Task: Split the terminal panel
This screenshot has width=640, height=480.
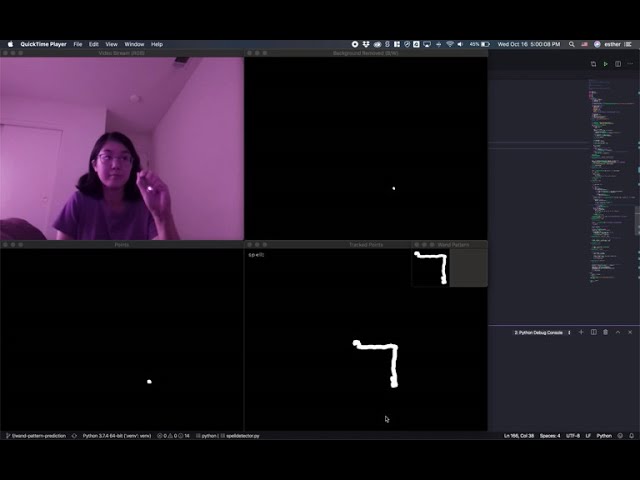Action: coord(593,332)
